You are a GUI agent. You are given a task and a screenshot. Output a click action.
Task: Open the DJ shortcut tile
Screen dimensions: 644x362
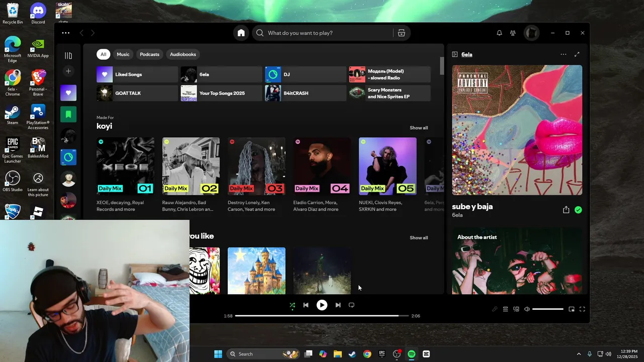click(305, 74)
